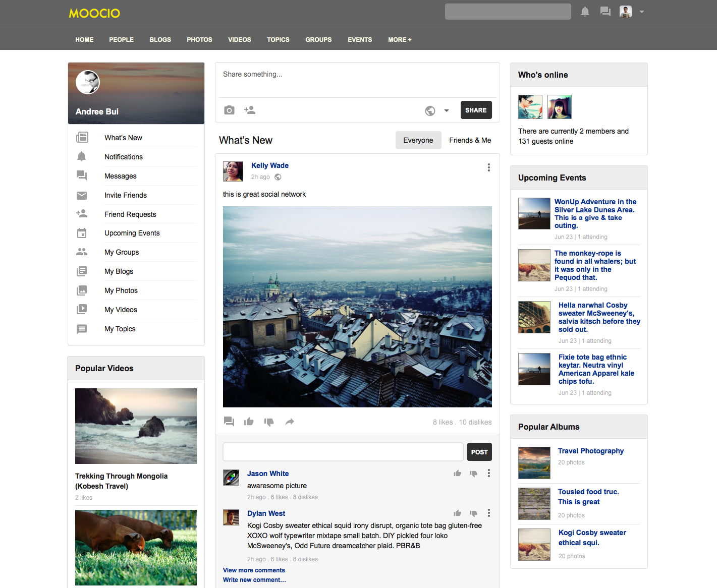Open Kelly Wade's profile link
Image resolution: width=717 pixels, height=588 pixels.
270,165
